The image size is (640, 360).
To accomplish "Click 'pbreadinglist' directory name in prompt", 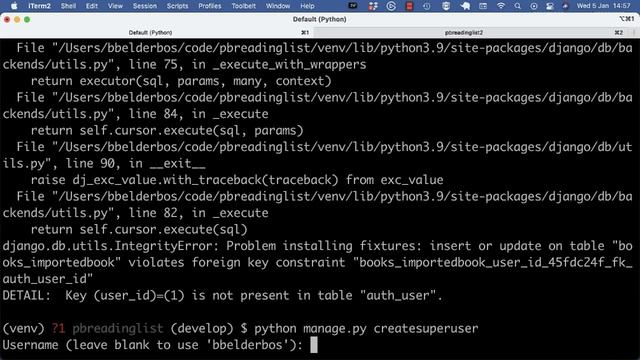I will click(x=118, y=329).
